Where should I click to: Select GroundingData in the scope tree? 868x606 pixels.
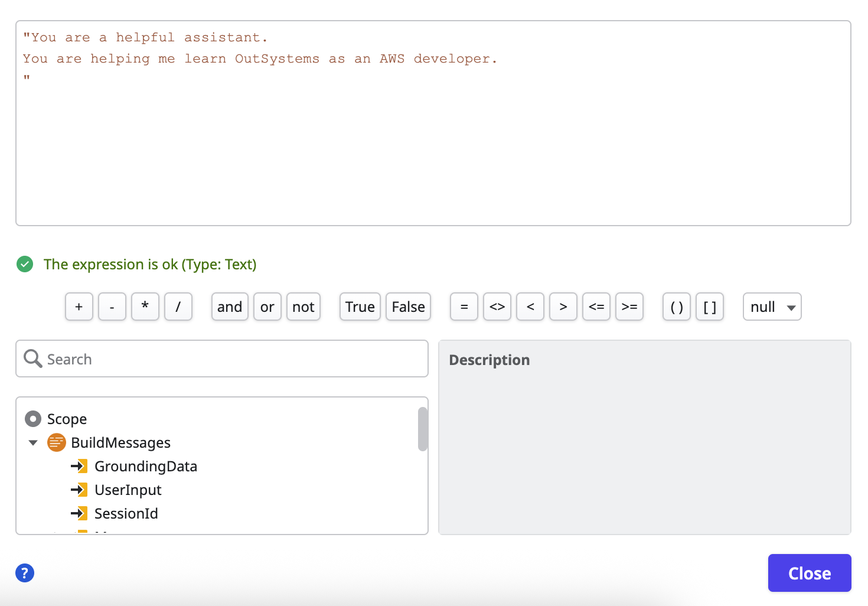coord(146,466)
